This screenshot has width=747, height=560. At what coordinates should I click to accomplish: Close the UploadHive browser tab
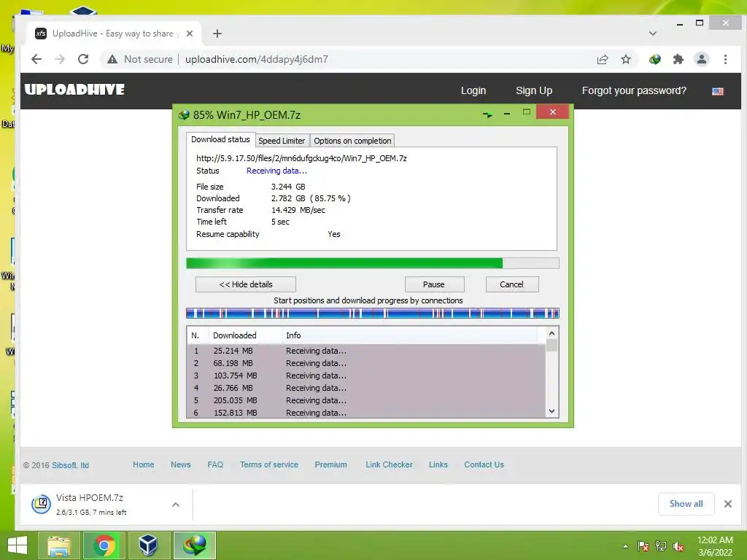click(x=190, y=34)
